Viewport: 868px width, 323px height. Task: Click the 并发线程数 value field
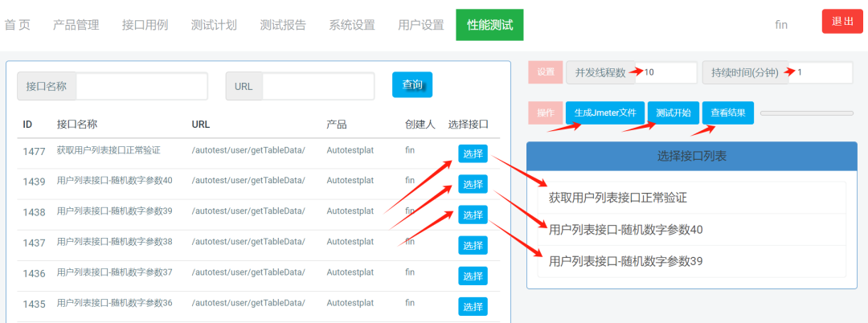(x=666, y=72)
